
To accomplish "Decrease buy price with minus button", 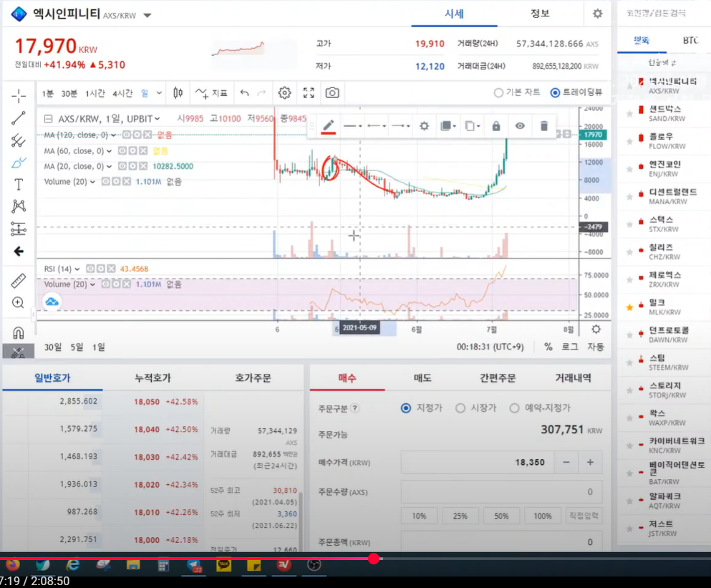I will pos(566,463).
